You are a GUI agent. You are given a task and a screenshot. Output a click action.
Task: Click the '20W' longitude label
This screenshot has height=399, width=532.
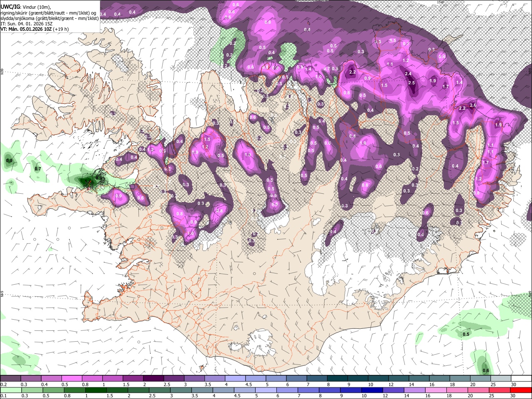tap(221, 2)
